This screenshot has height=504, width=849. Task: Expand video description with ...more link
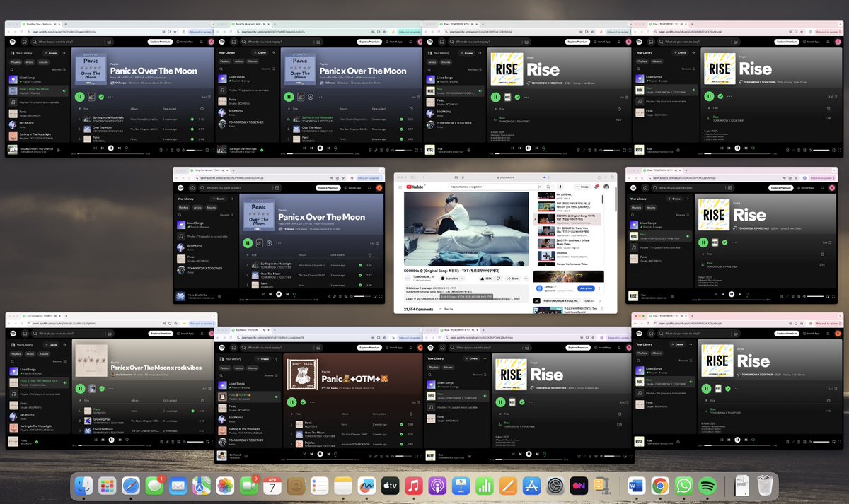(516, 298)
